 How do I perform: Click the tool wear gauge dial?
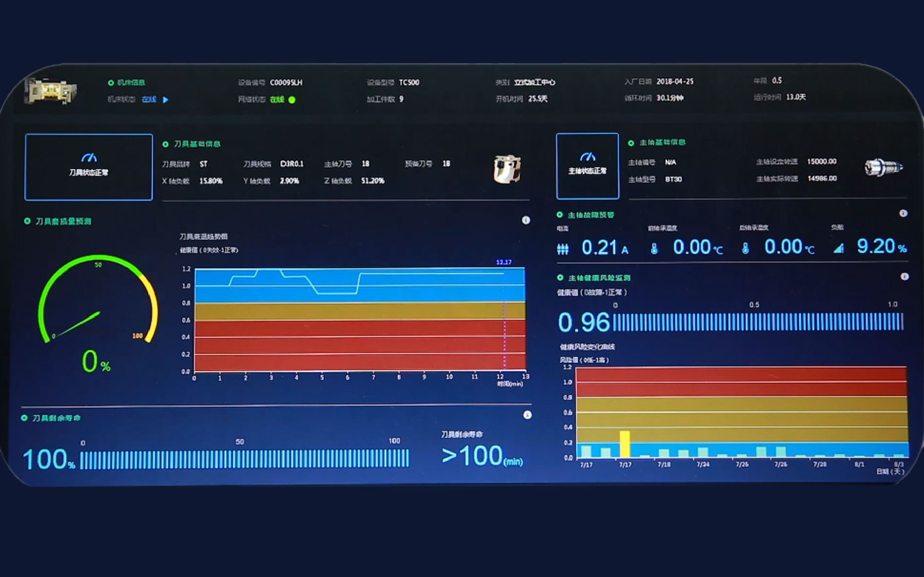pyautogui.click(x=98, y=299)
